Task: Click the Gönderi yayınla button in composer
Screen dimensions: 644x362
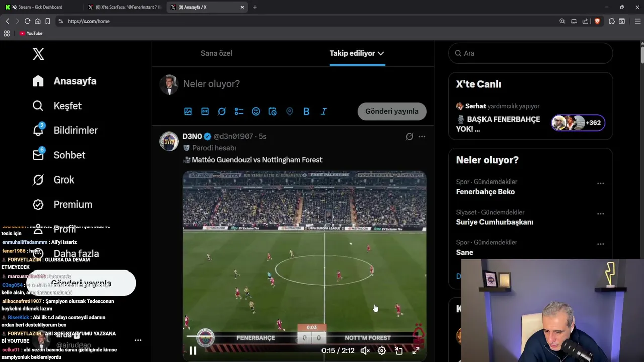Action: tap(392, 111)
